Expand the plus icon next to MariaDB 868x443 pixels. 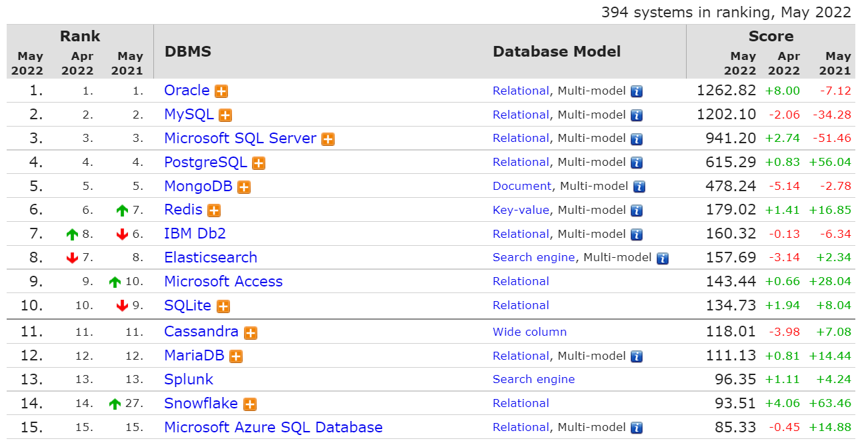[x=236, y=356]
